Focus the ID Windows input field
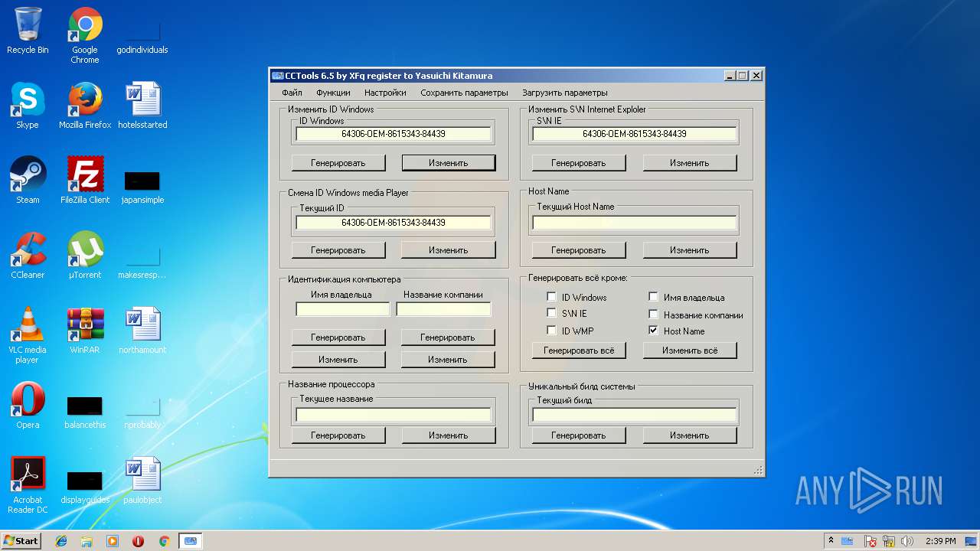 tap(394, 134)
